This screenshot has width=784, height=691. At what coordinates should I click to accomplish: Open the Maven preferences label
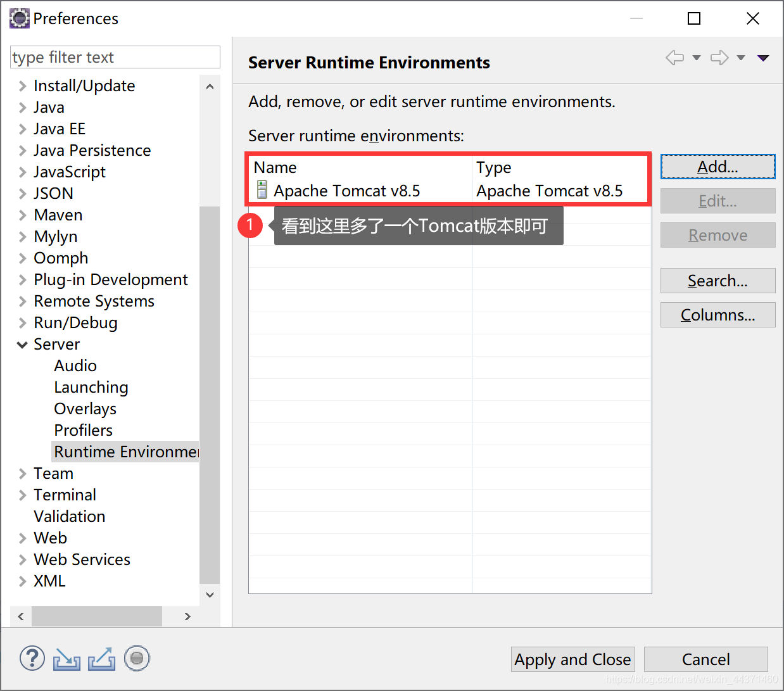click(58, 215)
